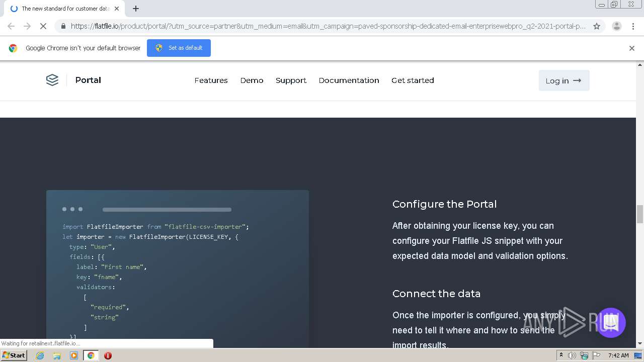The height and width of the screenshot is (362, 644).
Task: Go forward to next page
Action: click(27, 26)
